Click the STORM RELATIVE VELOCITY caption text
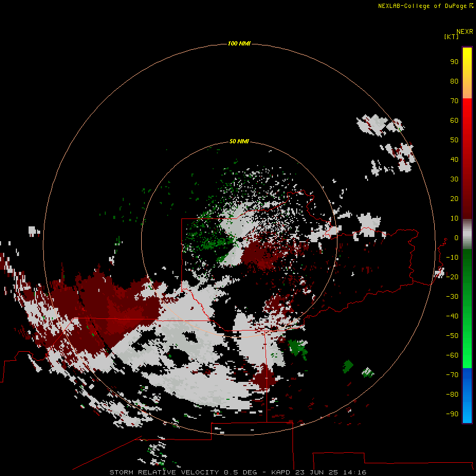The width and height of the screenshot is (476, 476). click(164, 472)
